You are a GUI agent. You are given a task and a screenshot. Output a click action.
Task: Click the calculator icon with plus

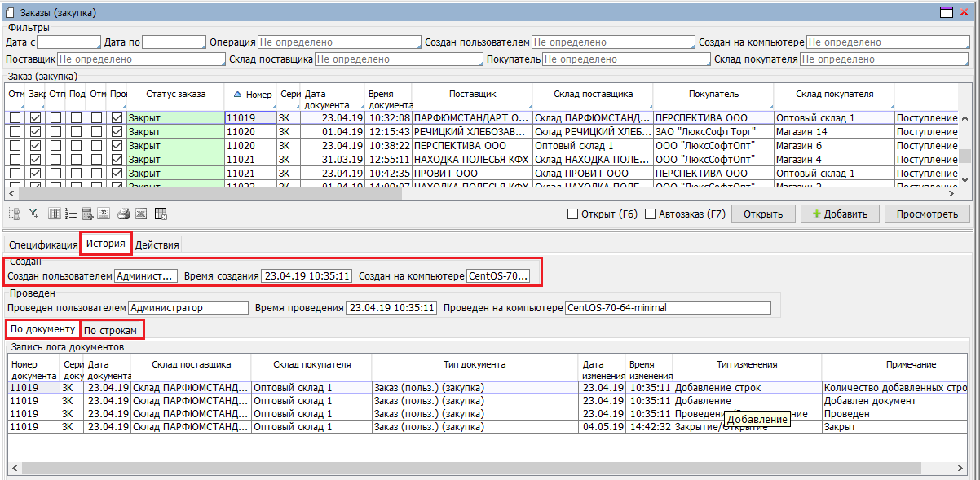coord(87,214)
